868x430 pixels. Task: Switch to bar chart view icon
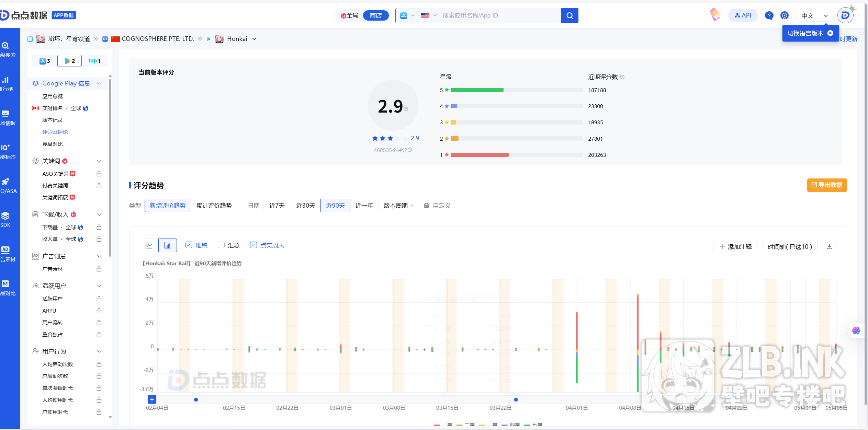(x=167, y=245)
